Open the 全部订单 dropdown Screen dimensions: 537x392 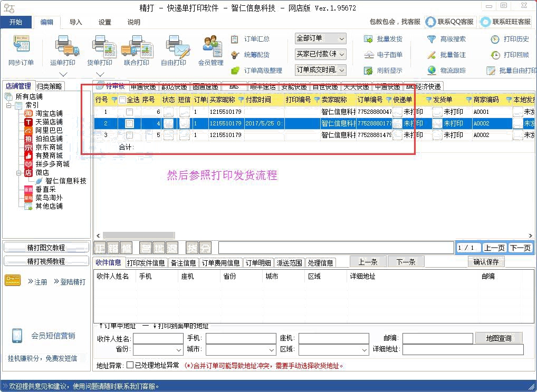[320, 38]
